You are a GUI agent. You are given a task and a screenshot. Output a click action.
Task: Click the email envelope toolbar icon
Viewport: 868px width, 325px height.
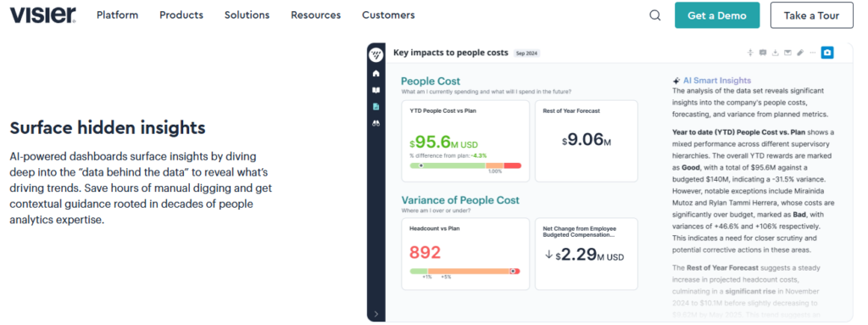pyautogui.click(x=787, y=53)
